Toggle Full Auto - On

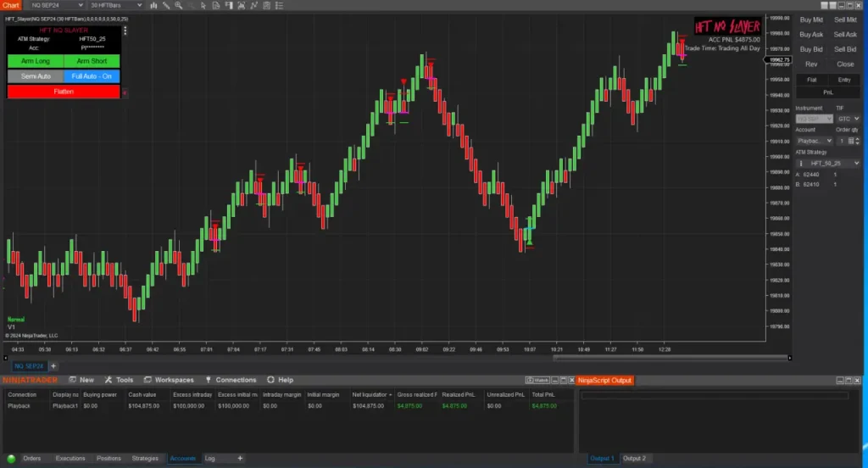tap(92, 76)
